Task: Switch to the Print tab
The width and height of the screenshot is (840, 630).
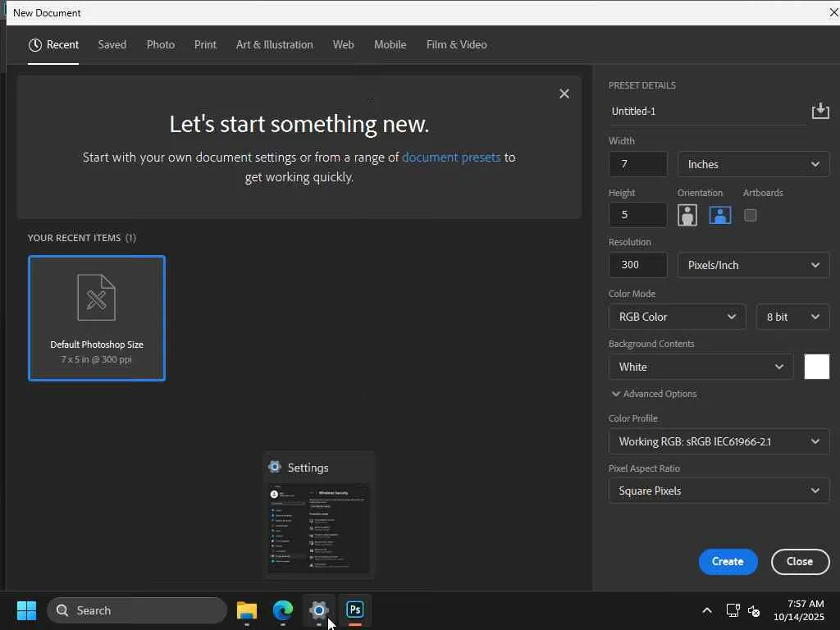Action: click(205, 45)
